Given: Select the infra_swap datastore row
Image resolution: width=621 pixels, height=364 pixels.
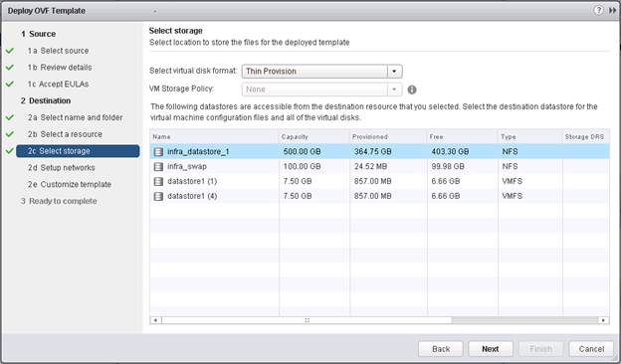Looking at the screenshot, I should [379, 166].
